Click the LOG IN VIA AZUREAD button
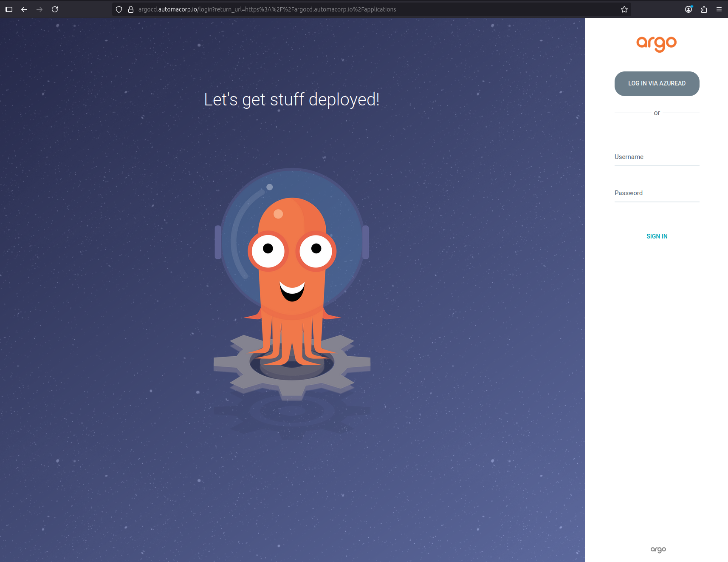The width and height of the screenshot is (728, 562). pos(657,84)
